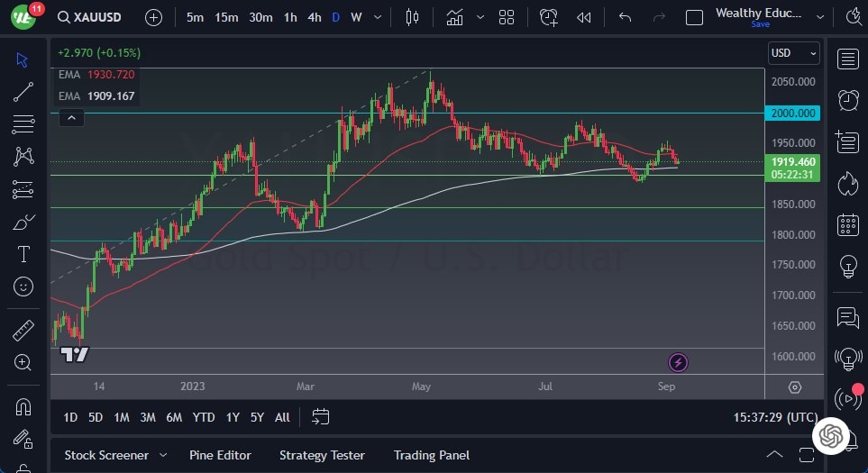Select the Text tool in left toolbar

coord(23,254)
